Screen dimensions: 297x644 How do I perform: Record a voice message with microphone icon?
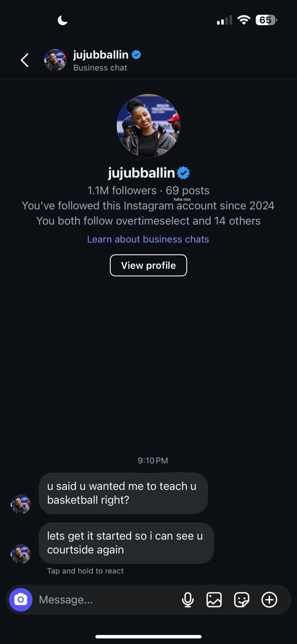188,600
